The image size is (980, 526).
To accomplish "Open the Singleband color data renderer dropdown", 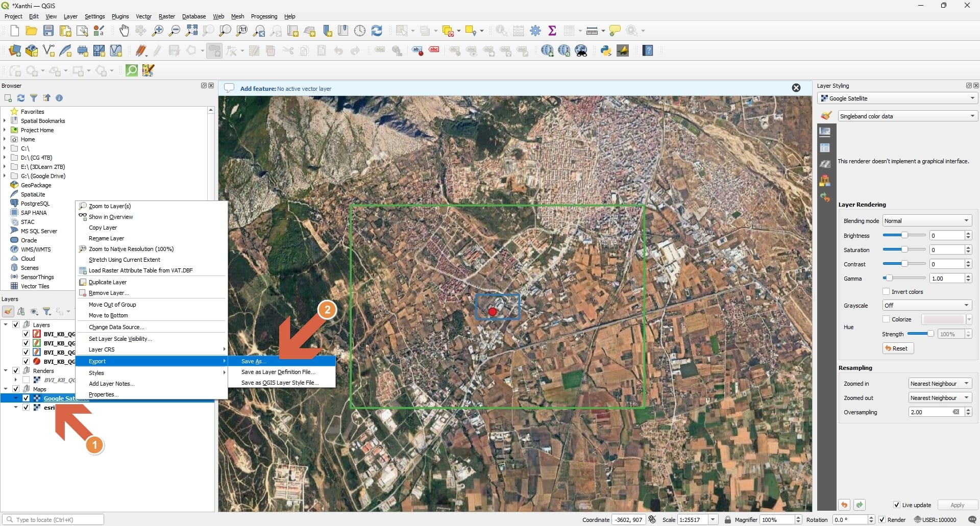I will coord(908,116).
